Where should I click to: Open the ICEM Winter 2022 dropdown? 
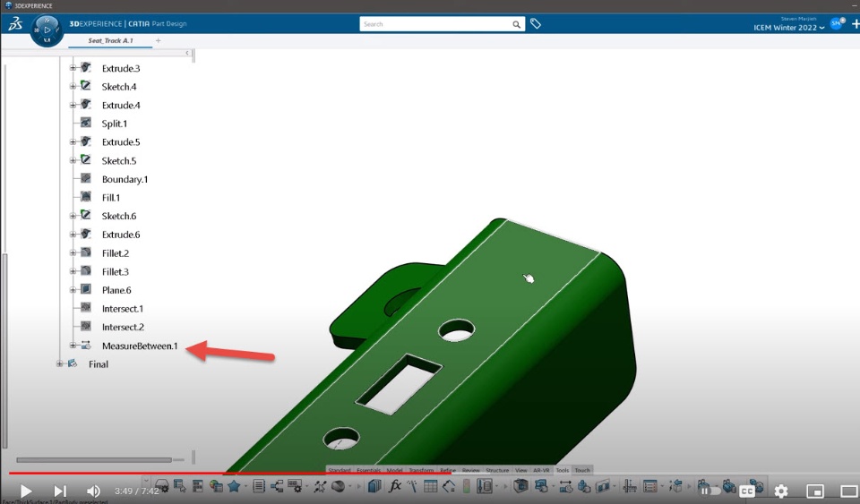click(x=788, y=28)
